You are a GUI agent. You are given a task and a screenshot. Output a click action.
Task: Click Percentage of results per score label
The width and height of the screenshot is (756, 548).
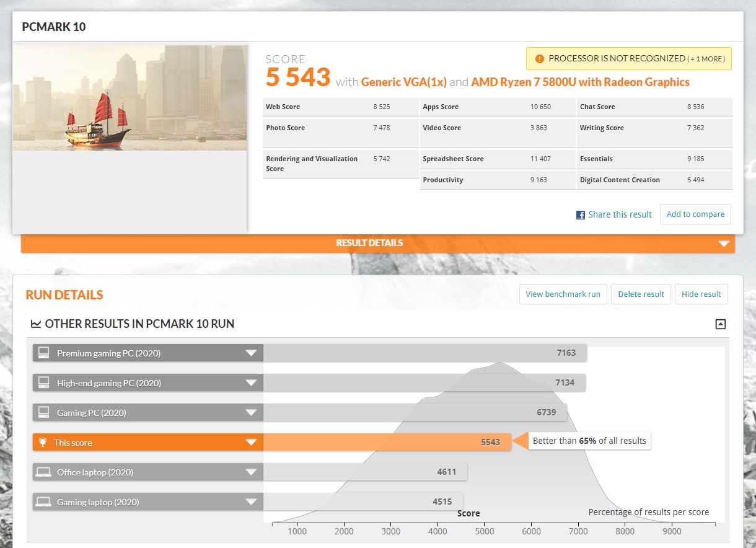[648, 512]
